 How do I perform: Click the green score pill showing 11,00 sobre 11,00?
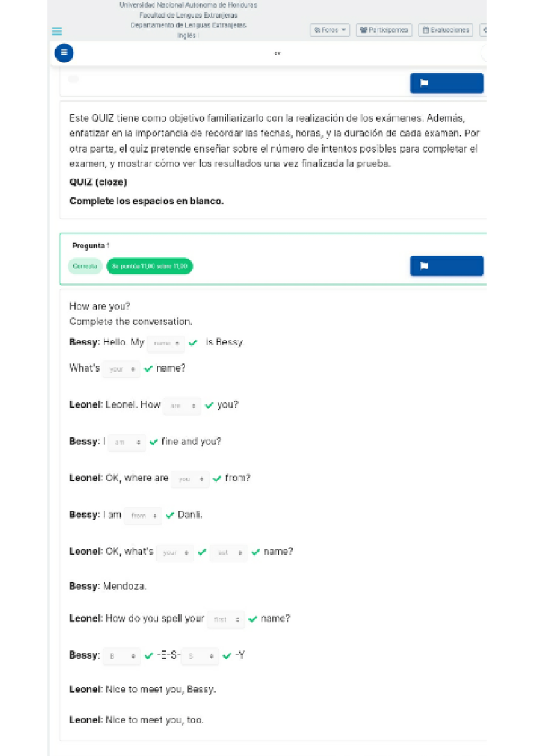(x=149, y=266)
